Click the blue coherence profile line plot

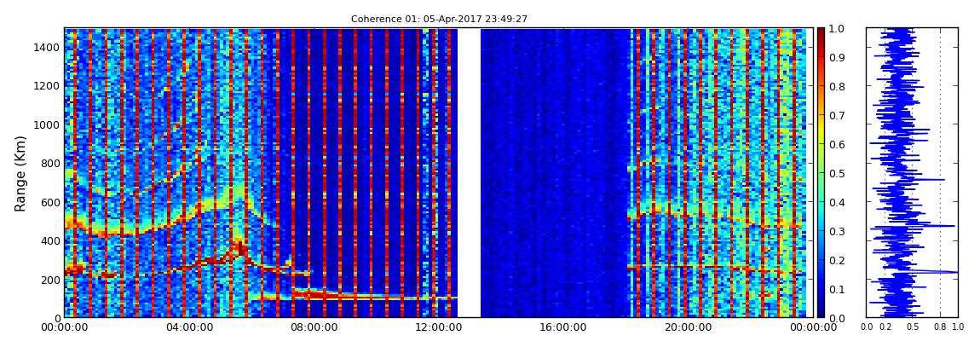(x=912, y=173)
